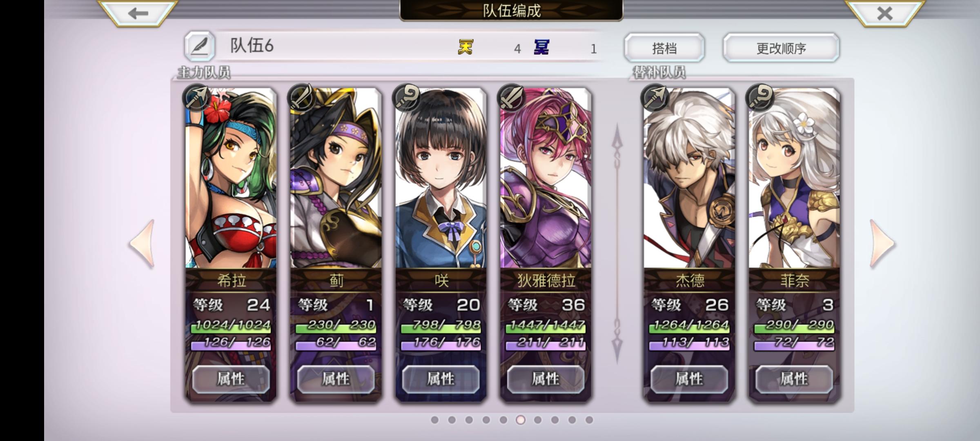Select the last team page dot

589,420
